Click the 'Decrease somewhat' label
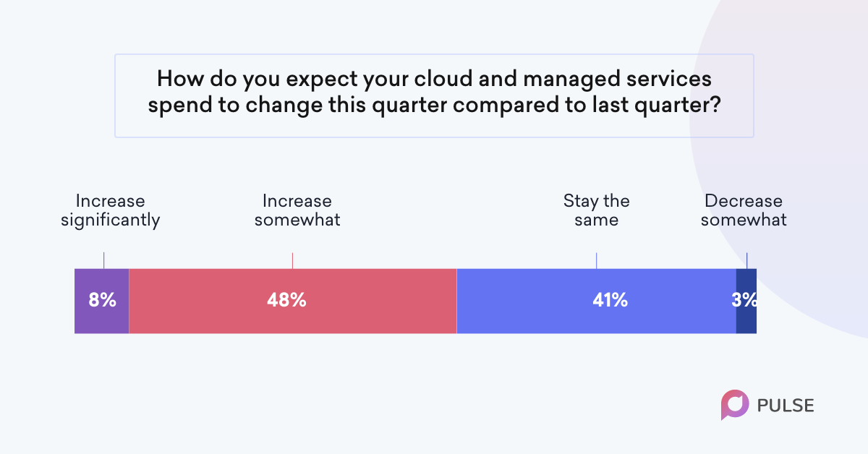The image size is (868, 454). [744, 210]
